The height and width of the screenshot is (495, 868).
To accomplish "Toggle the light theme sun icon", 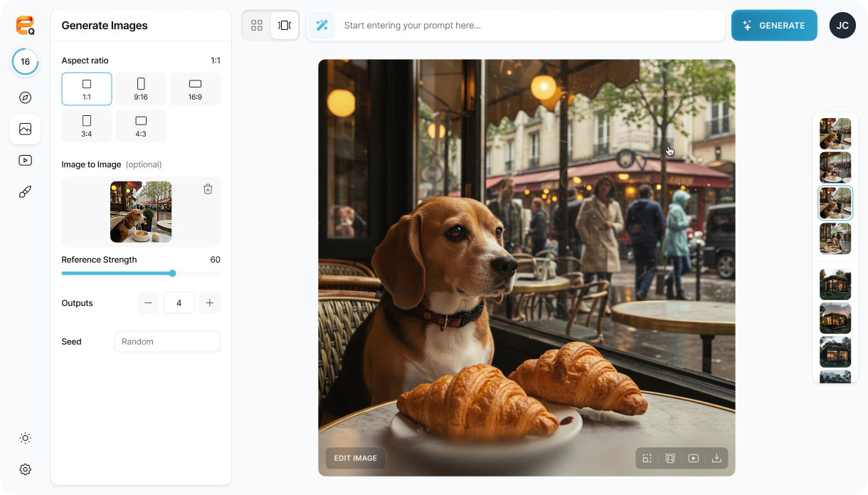I will 25,438.
